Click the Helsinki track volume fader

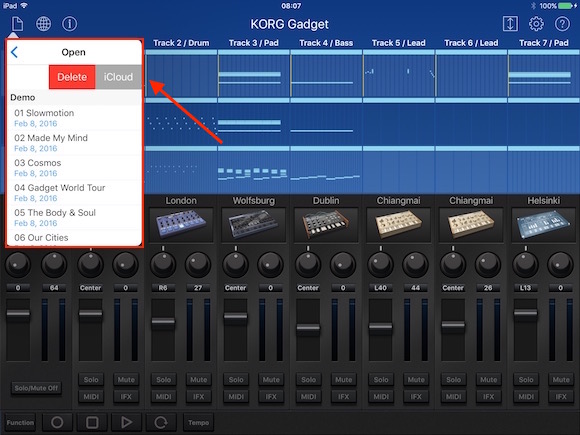(x=526, y=313)
